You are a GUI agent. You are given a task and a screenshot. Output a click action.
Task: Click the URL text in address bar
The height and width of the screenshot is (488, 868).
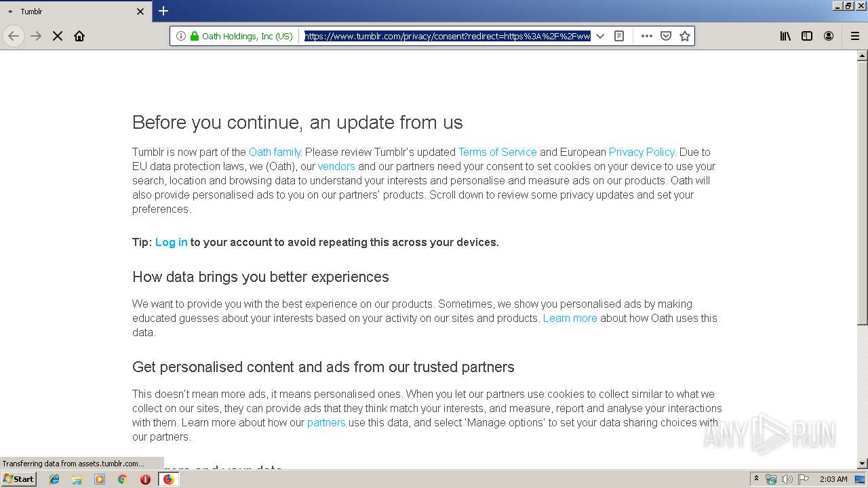tap(448, 36)
